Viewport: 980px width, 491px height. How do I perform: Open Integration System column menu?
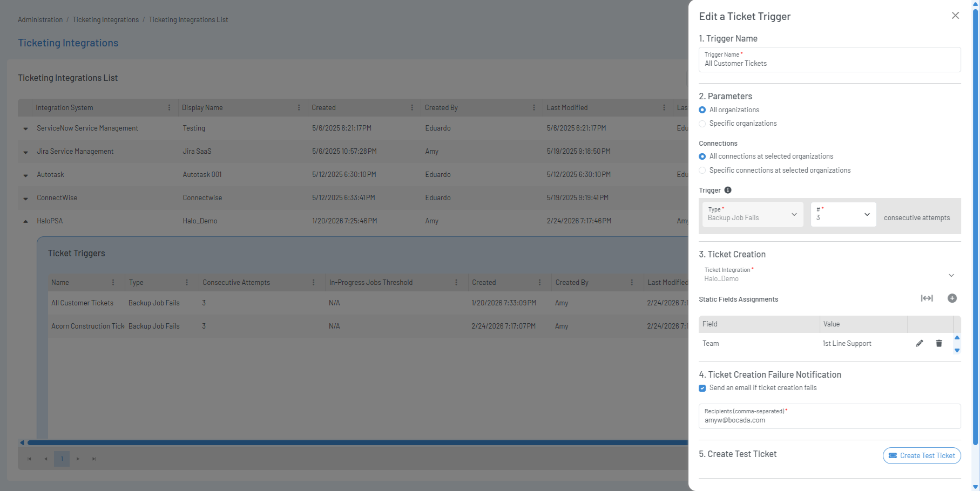pos(169,108)
